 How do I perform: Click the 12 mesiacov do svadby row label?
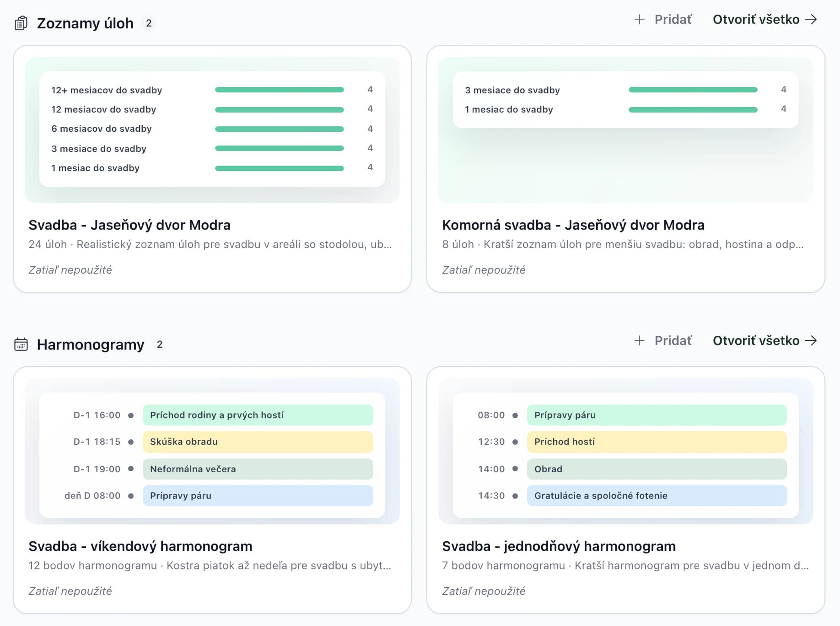[x=104, y=109]
